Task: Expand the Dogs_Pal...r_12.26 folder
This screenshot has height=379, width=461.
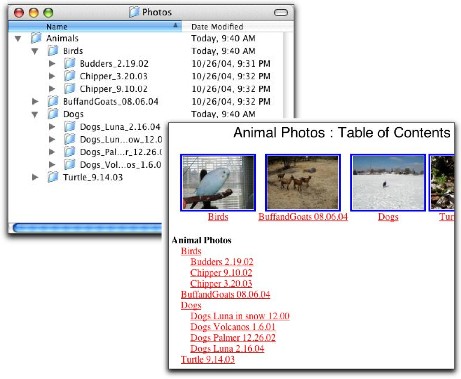Action: [52, 152]
